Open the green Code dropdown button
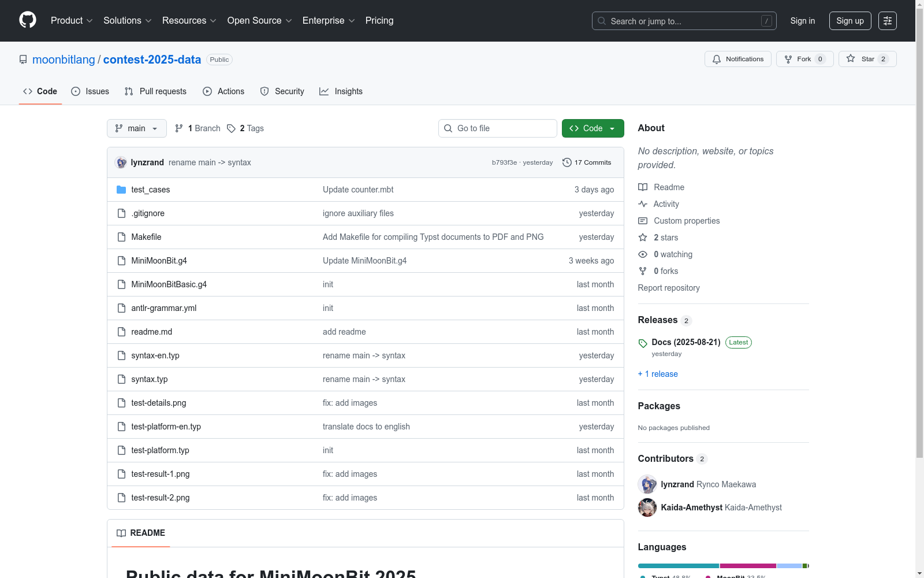This screenshot has height=578, width=924. tap(593, 128)
